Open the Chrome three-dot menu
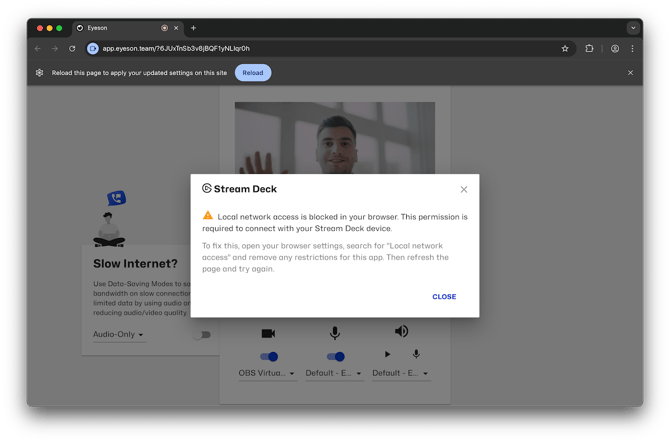Screen dimensions: 670x442 pos(632,48)
